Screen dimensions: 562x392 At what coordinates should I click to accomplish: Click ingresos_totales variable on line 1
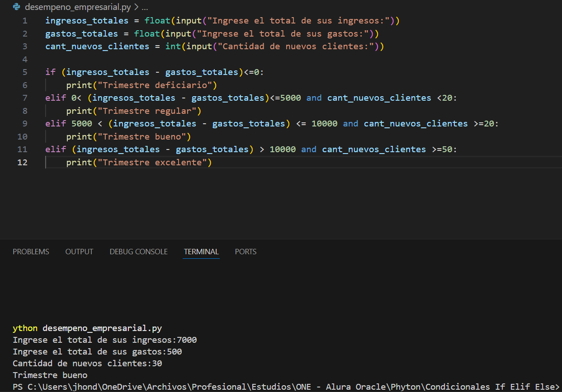[86, 21]
